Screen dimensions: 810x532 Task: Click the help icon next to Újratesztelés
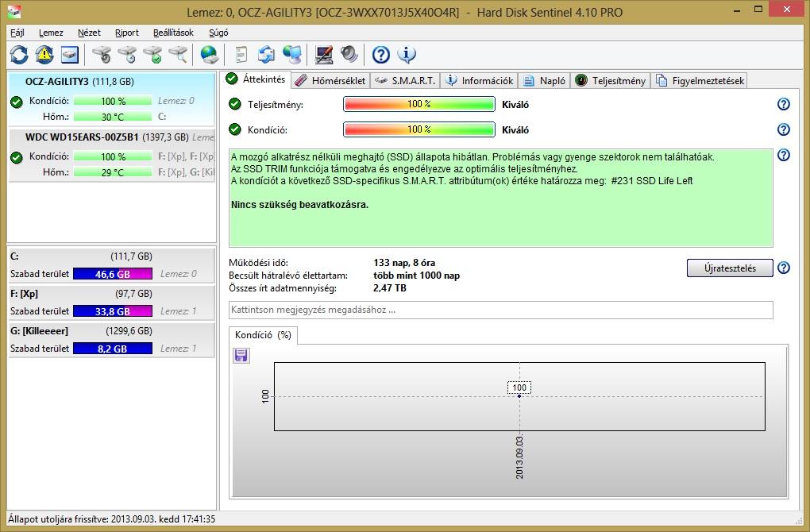[x=784, y=268]
